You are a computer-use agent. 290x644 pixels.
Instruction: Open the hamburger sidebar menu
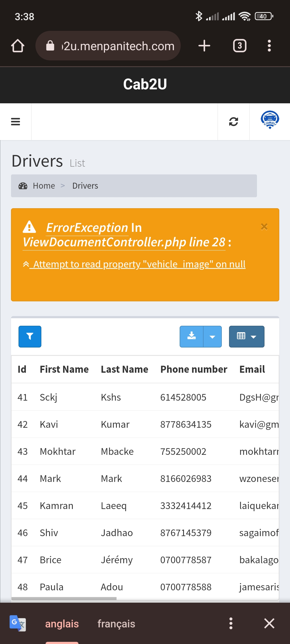[x=16, y=122]
